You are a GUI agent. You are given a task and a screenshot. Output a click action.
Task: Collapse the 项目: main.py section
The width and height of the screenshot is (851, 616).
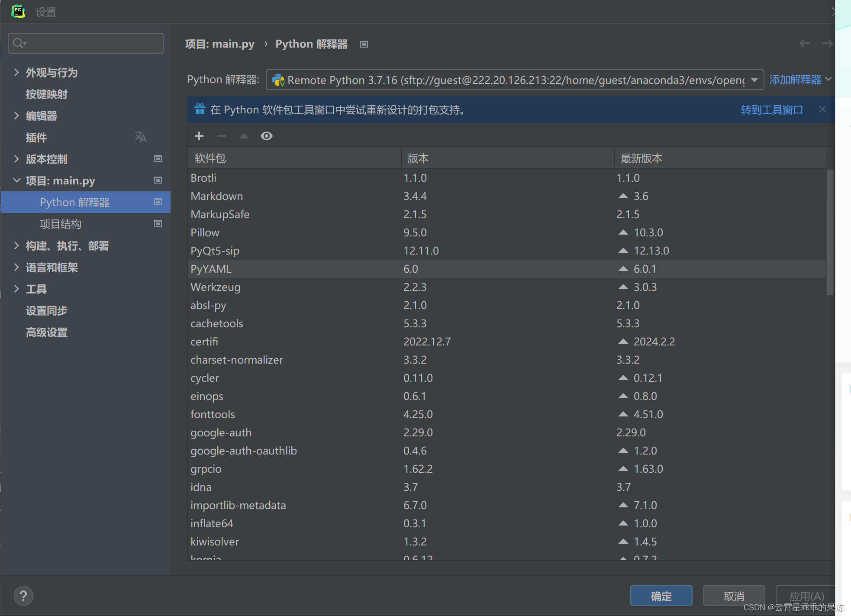16,181
